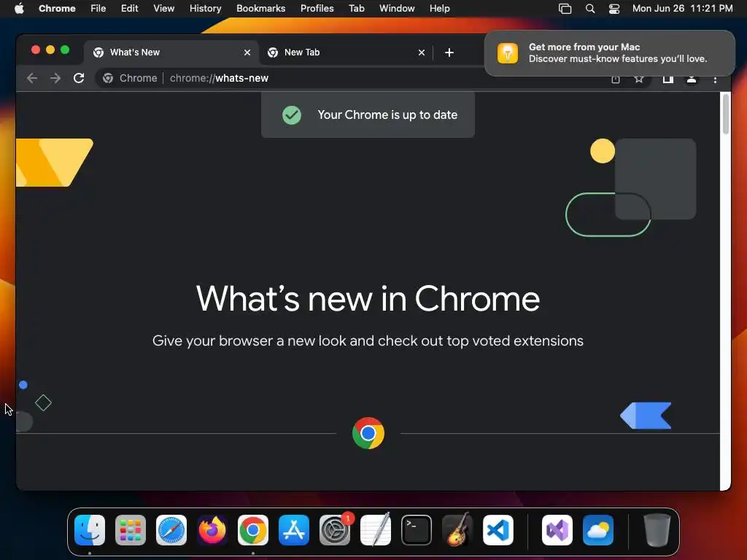Switch to the What's New tab
This screenshot has height=560, width=747.
point(171,52)
